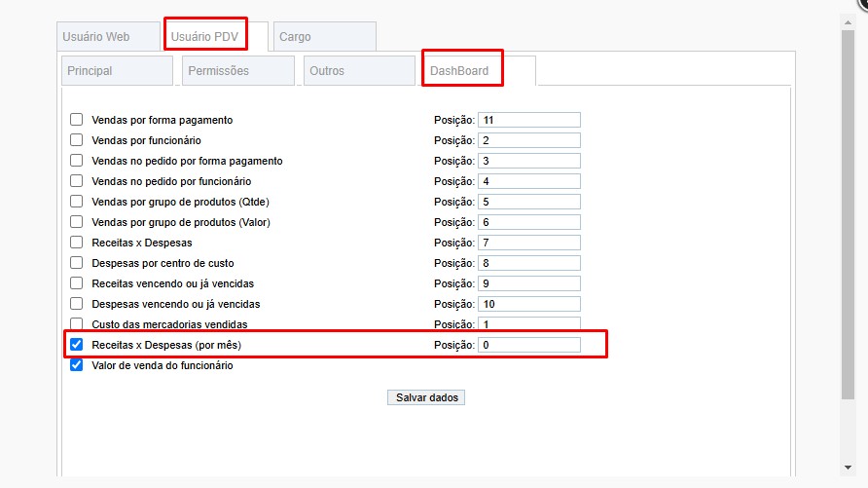
Task: Click position field showing value 3
Action: (x=529, y=161)
